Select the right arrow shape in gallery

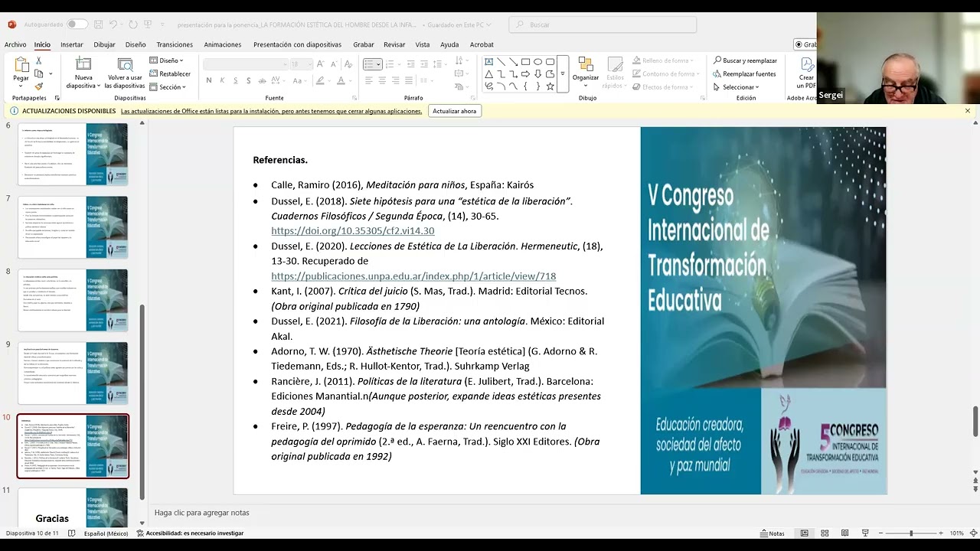pos(525,74)
